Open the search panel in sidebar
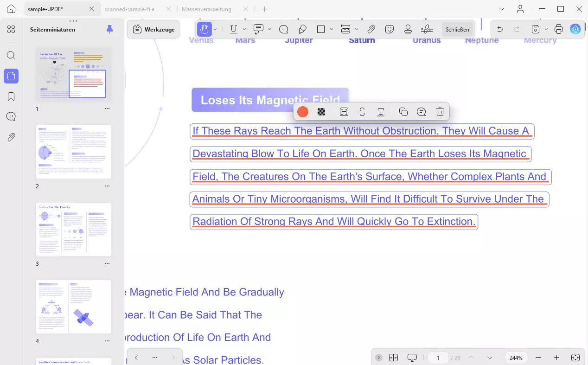 [x=11, y=56]
